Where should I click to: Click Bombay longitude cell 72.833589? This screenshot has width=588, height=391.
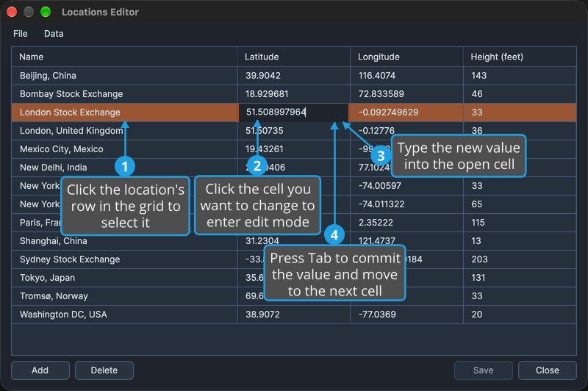click(407, 94)
